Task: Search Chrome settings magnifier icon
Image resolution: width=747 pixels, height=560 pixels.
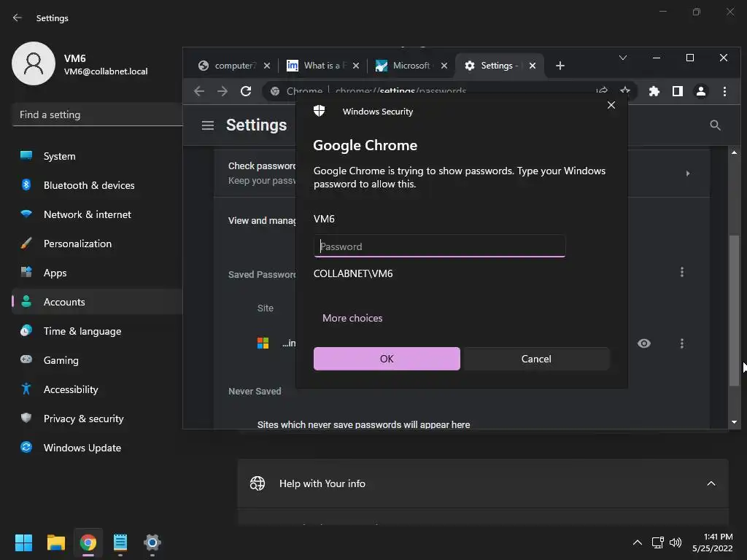Action: click(x=715, y=125)
